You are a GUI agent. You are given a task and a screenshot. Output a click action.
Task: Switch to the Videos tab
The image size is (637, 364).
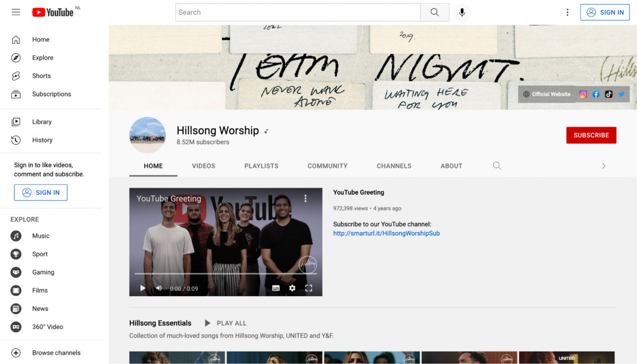(203, 166)
